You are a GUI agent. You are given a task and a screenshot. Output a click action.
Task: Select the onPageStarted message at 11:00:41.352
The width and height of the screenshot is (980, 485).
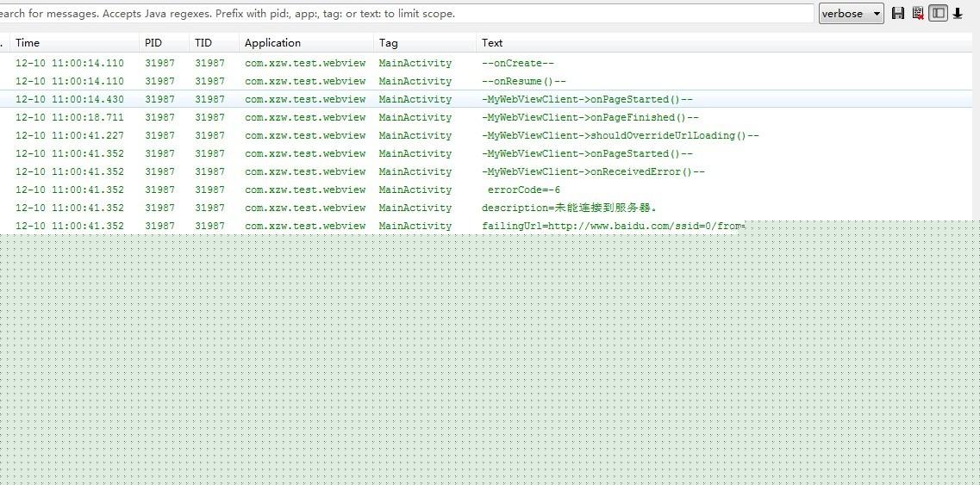pyautogui.click(x=588, y=153)
